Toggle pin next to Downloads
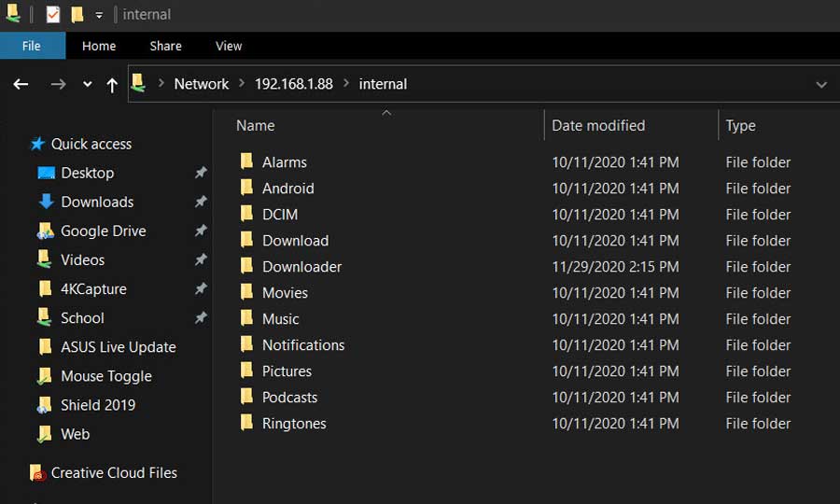The height and width of the screenshot is (504, 840). coord(201,202)
